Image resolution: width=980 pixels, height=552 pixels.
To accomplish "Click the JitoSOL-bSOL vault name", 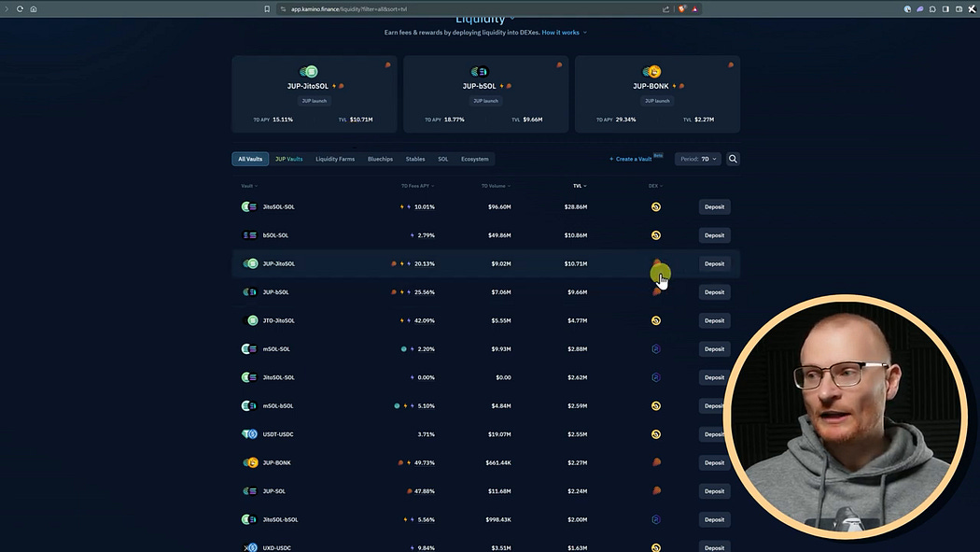I will pyautogui.click(x=281, y=519).
